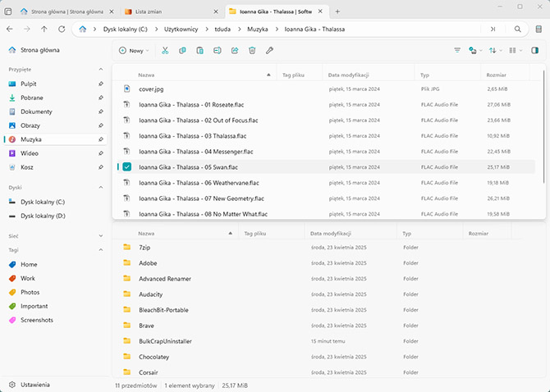Click the pin icon next to Kosz
This screenshot has height=392, width=550.
(101, 167)
